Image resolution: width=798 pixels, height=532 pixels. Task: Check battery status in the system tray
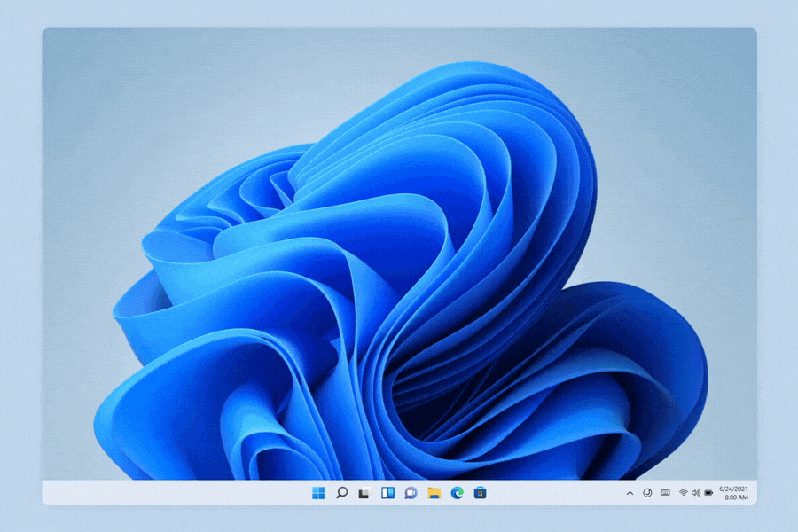click(x=709, y=494)
